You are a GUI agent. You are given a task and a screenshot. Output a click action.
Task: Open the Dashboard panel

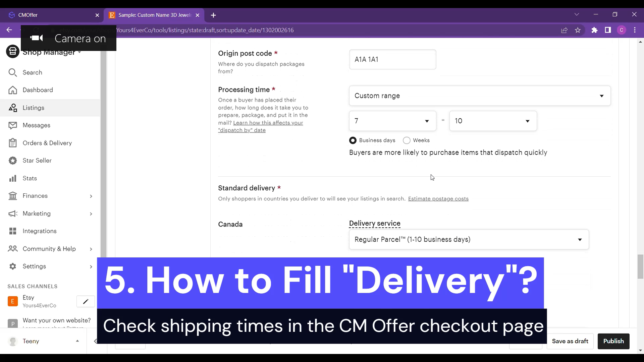pos(38,90)
